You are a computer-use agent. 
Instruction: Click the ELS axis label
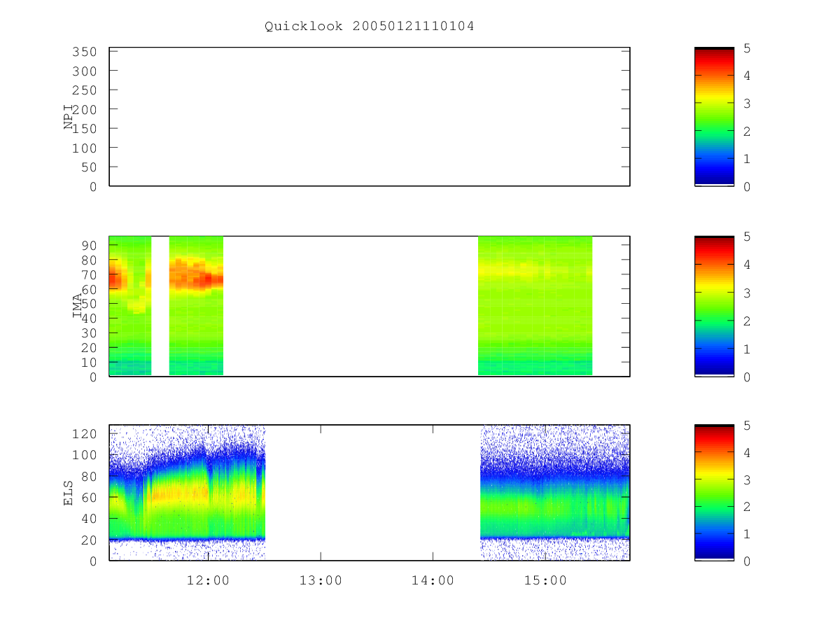tap(69, 493)
